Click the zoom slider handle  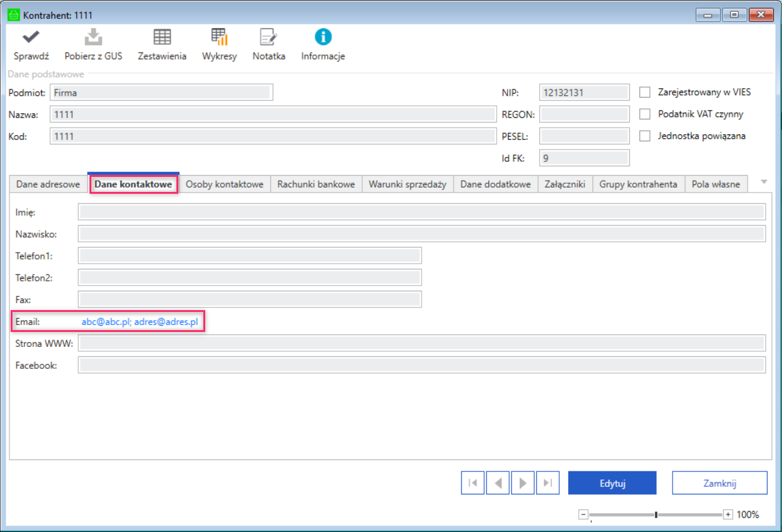click(x=656, y=514)
